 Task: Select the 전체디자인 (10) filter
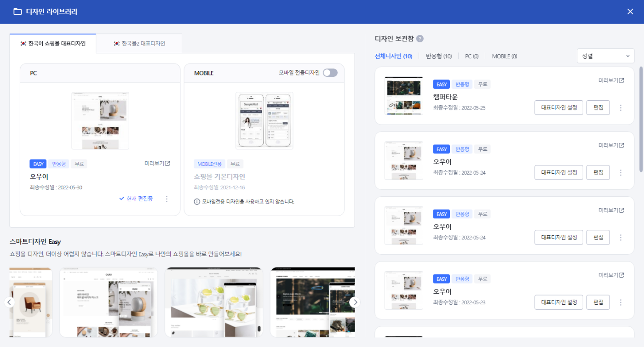(x=393, y=56)
